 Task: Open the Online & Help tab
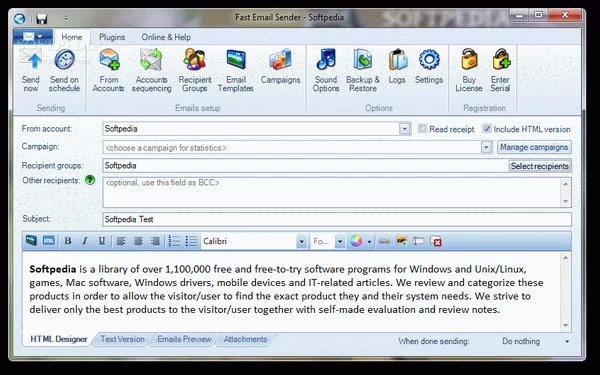tap(166, 37)
